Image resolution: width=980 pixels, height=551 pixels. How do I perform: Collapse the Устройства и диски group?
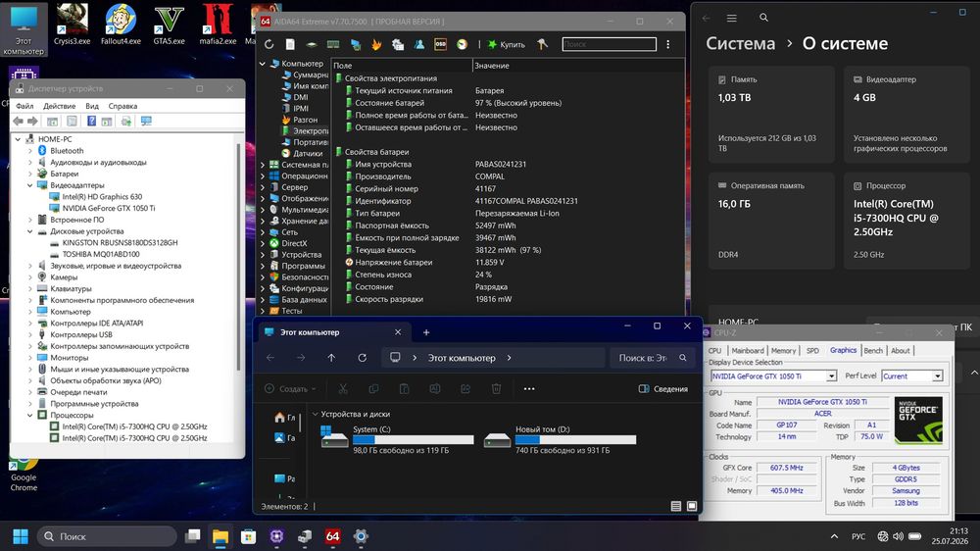click(316, 414)
